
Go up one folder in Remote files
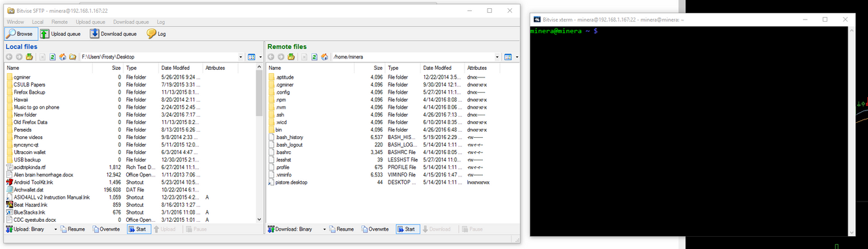pos(291,57)
